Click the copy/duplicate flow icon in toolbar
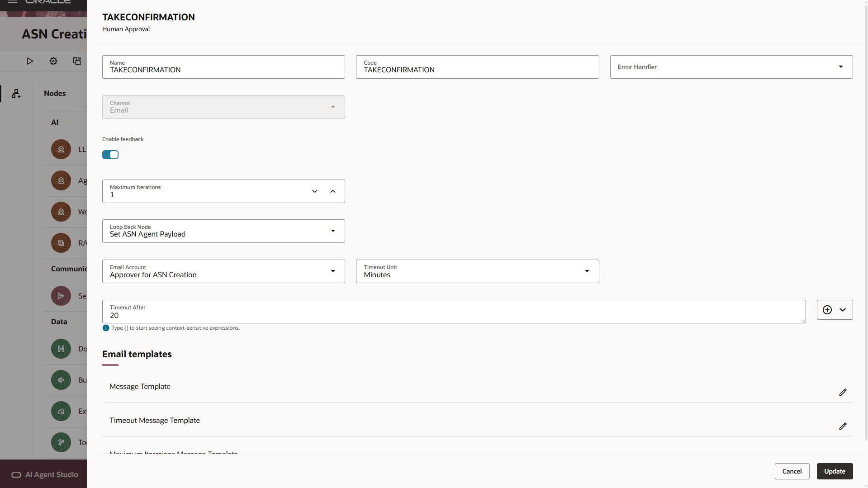868x488 pixels. point(76,61)
